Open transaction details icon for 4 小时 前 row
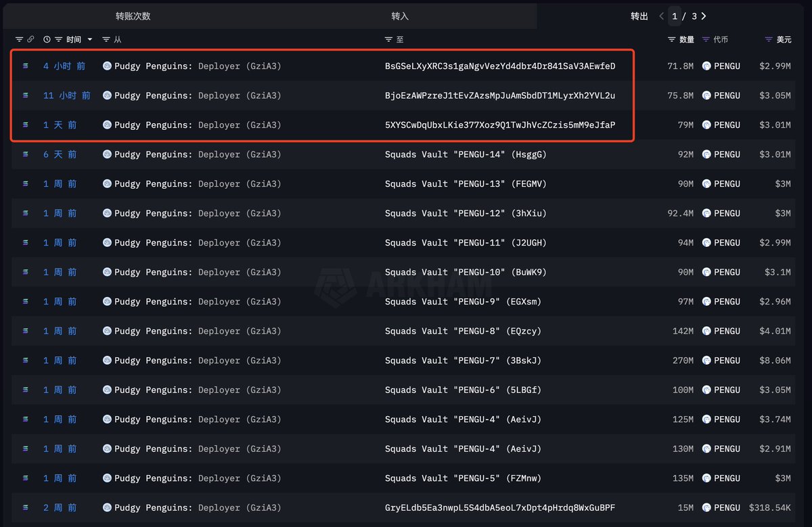 pos(26,66)
